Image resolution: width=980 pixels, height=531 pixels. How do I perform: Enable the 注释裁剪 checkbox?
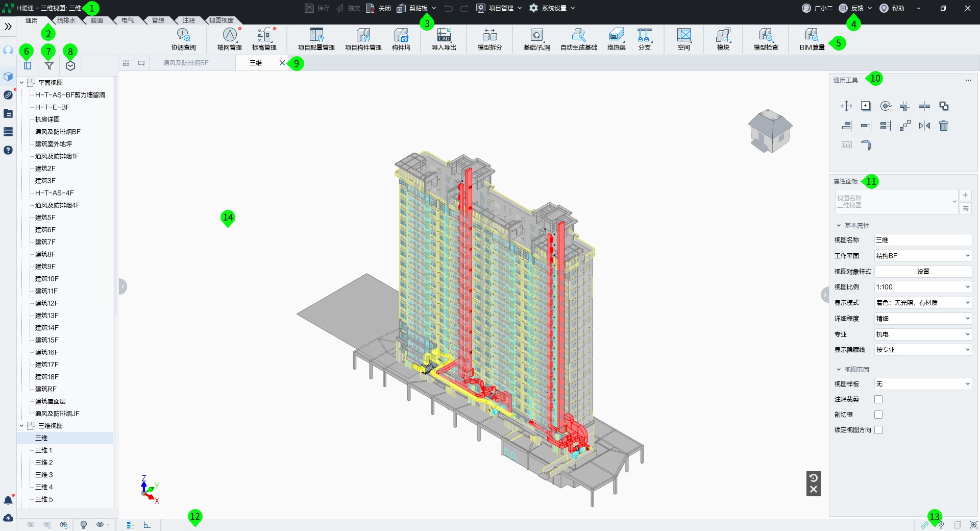(x=878, y=399)
